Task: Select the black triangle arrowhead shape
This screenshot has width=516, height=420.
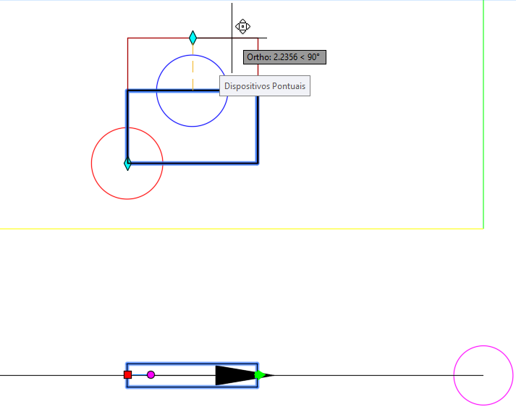Action: point(243,375)
